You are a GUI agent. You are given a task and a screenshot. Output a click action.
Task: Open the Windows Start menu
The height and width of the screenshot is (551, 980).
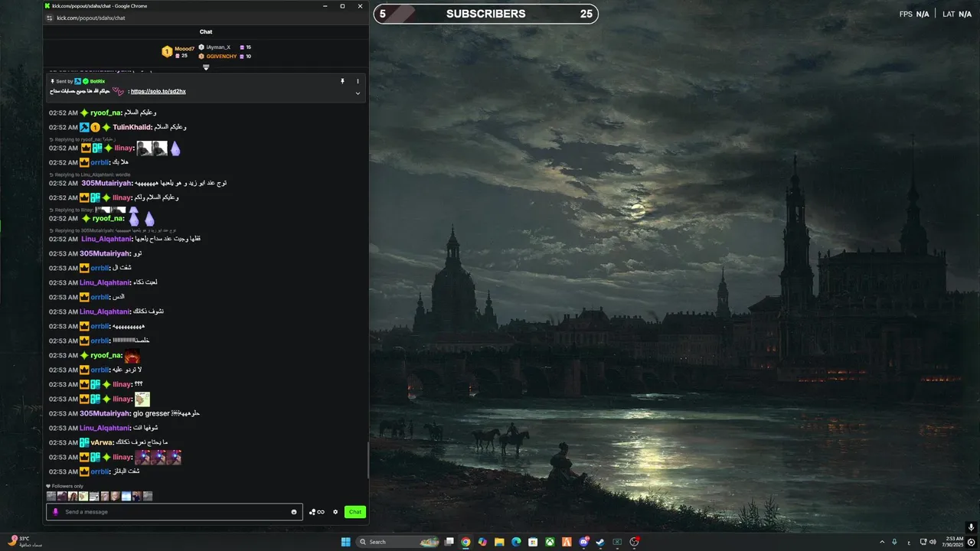click(346, 542)
